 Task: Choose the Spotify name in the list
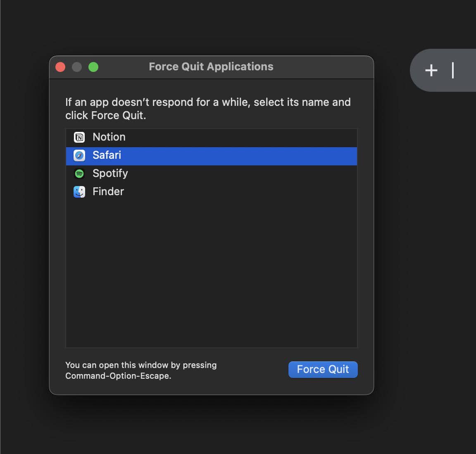point(110,174)
